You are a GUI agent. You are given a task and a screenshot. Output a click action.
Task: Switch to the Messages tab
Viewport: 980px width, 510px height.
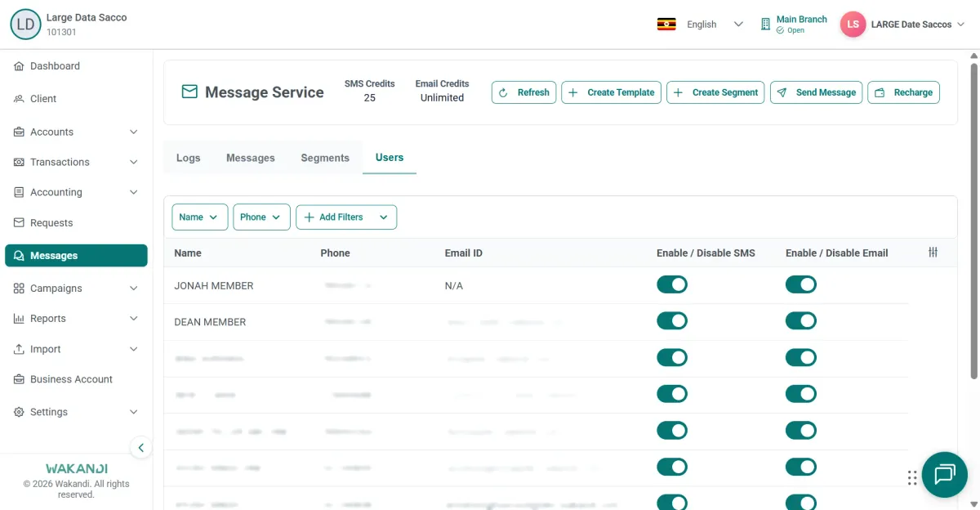point(251,158)
